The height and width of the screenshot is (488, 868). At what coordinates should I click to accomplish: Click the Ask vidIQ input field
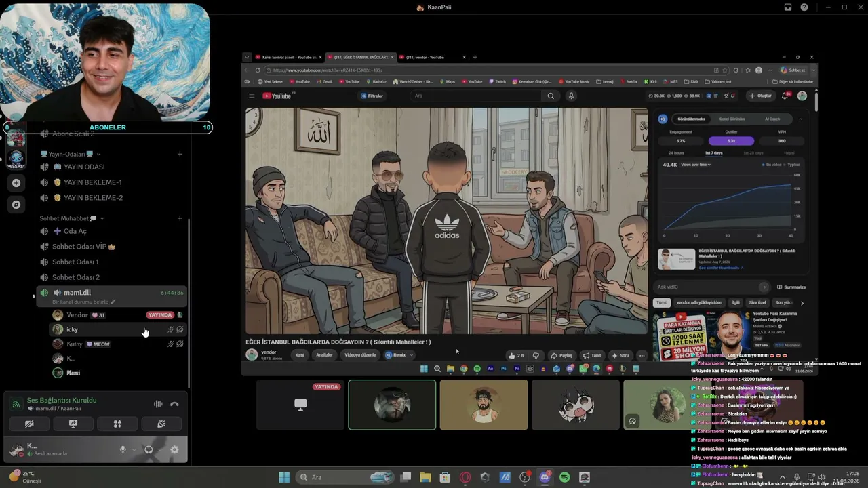(712, 287)
